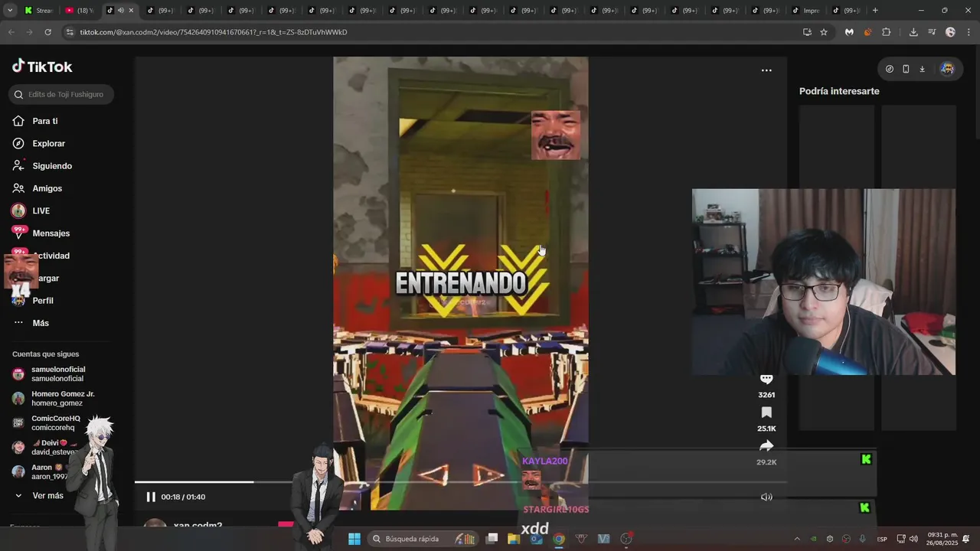
Task: Click the tray microphone icon
Action: click(863, 539)
